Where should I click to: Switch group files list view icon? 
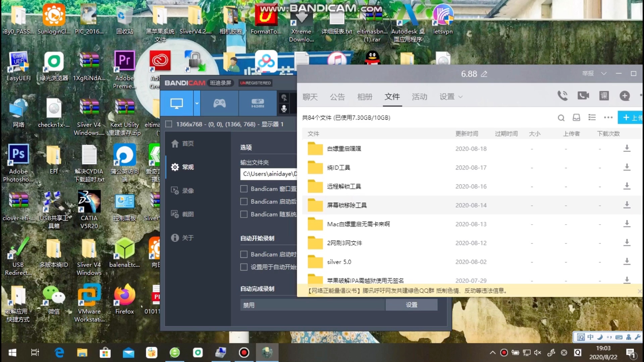(592, 117)
